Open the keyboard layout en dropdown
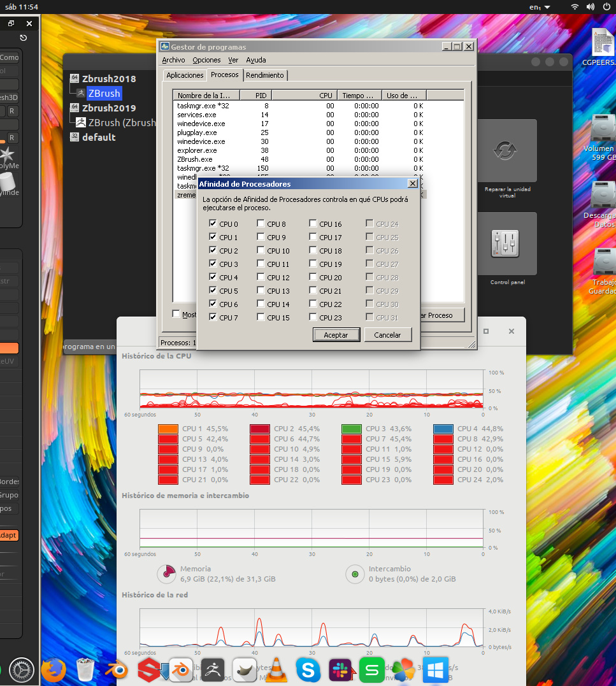This screenshot has width=616, height=686. point(536,7)
